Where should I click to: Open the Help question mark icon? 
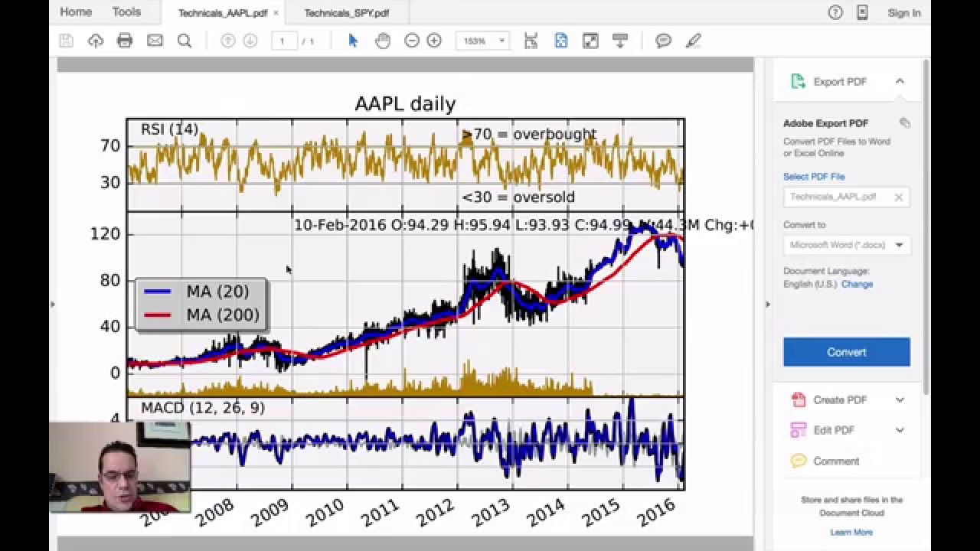pos(835,12)
